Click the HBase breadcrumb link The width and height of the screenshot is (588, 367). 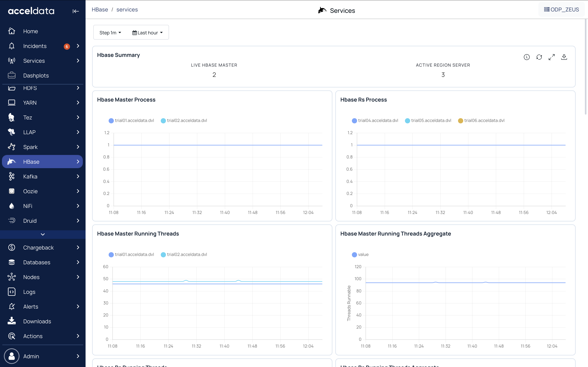100,10
